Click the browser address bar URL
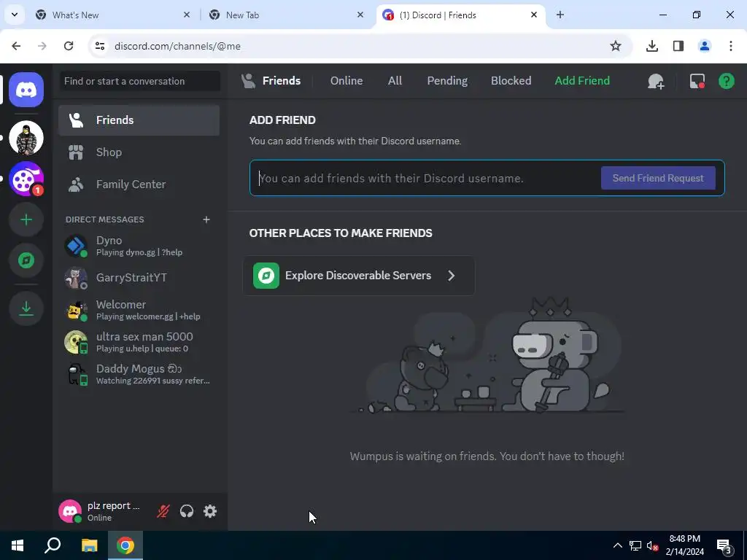Image resolution: width=747 pixels, height=560 pixels. click(177, 46)
